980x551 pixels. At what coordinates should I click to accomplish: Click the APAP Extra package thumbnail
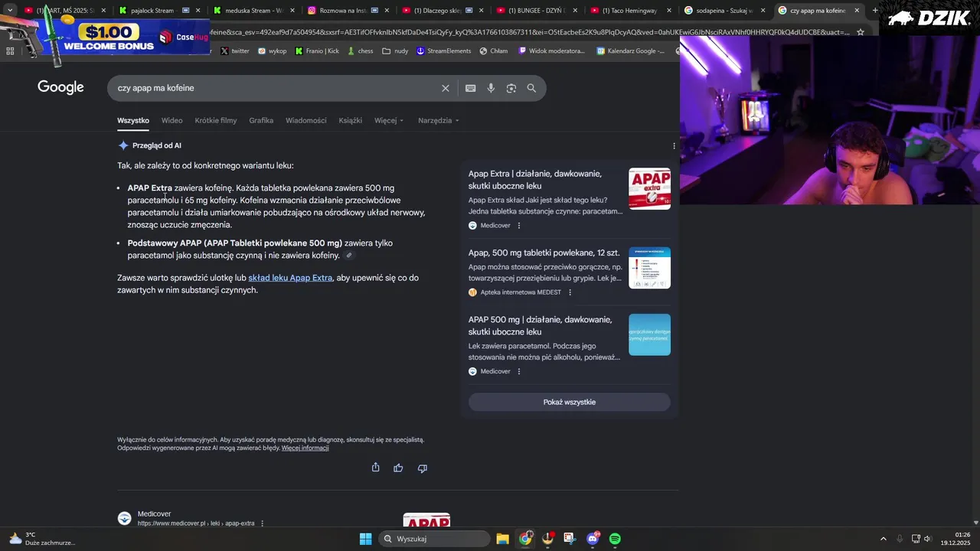tap(649, 188)
